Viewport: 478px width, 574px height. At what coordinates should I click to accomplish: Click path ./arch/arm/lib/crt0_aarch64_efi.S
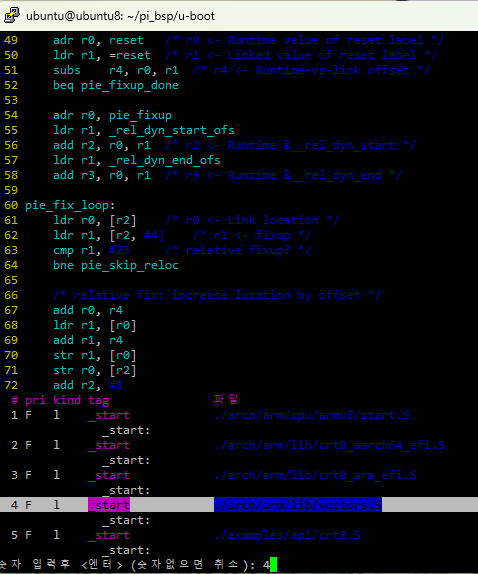pos(329,446)
